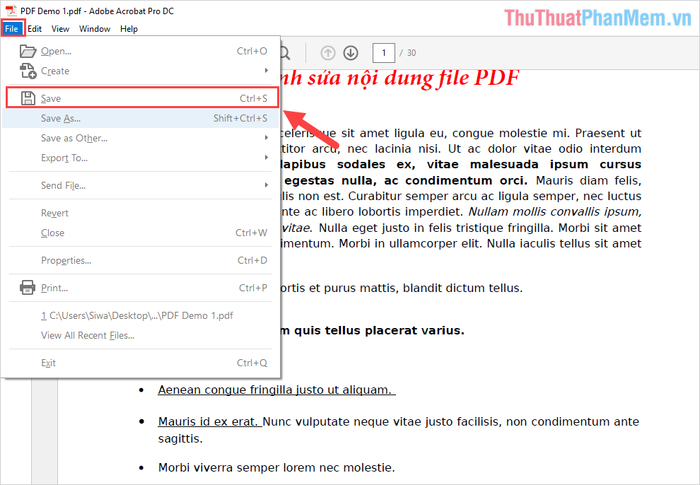Go to previous page with up arrow

328,53
